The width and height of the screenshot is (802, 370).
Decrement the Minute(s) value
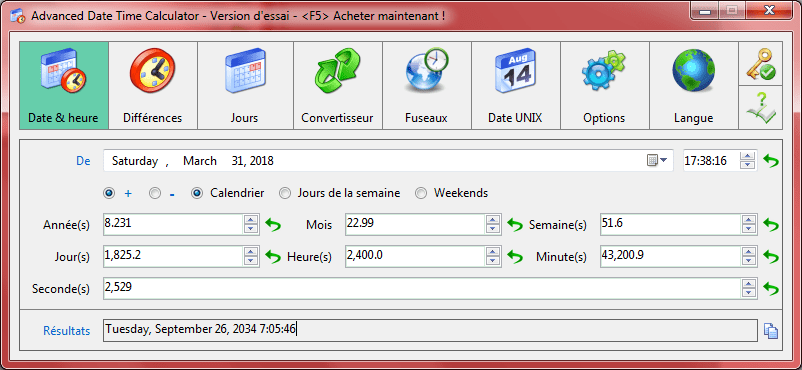749,260
